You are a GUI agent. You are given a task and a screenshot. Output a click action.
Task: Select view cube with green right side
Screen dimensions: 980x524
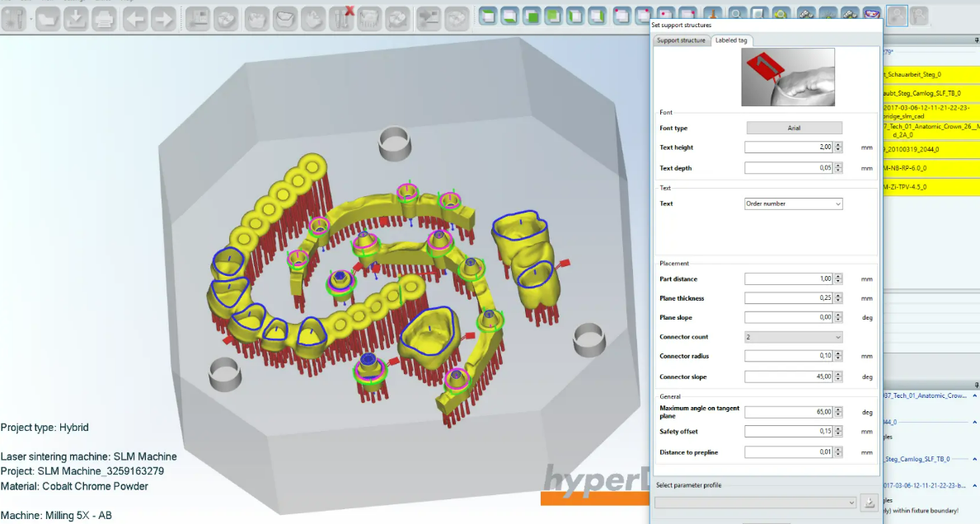coord(597,16)
